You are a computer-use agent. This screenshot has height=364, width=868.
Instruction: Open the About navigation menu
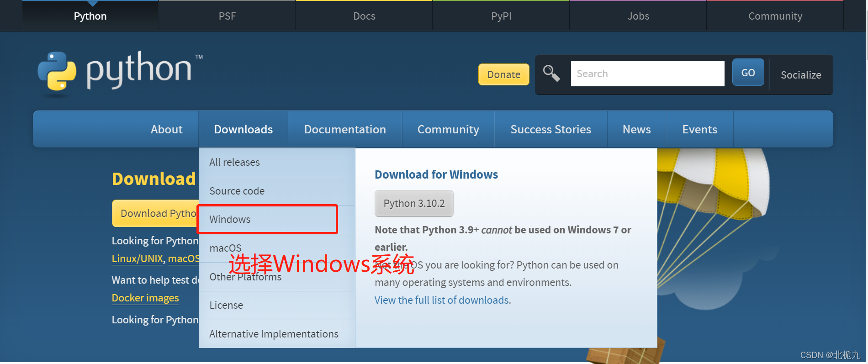click(x=167, y=129)
